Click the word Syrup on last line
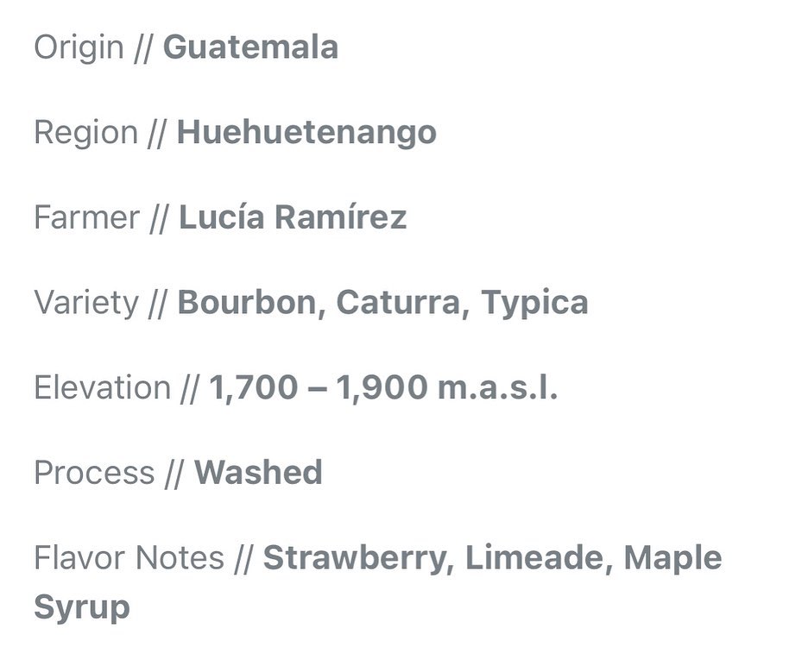 click(x=81, y=608)
